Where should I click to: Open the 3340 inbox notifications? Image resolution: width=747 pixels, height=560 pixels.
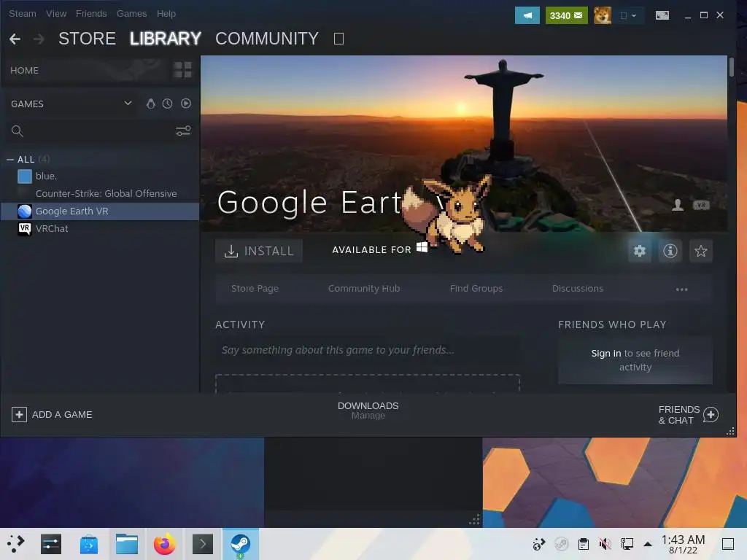coord(566,15)
